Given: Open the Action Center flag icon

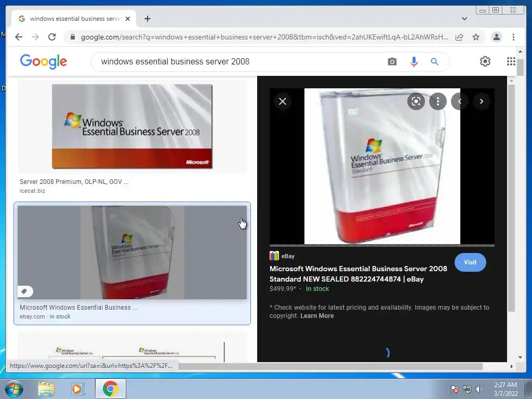Looking at the screenshot, I should [454, 389].
